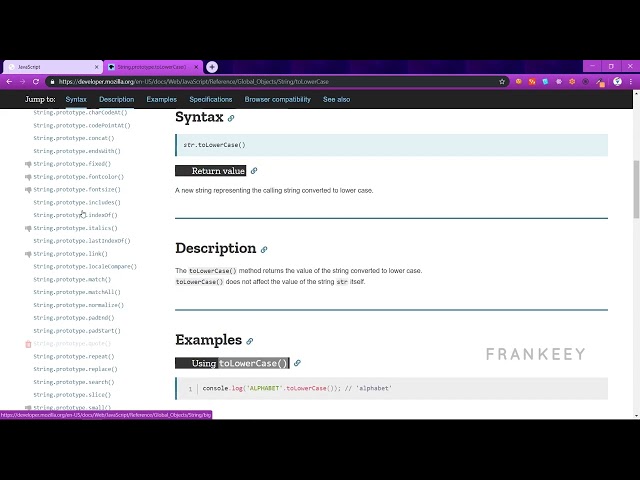Click deprecated thumbs-down icon beside String.prototype.fontcolor()
Image resolution: width=640 pixels, height=480 pixels.
(x=28, y=177)
